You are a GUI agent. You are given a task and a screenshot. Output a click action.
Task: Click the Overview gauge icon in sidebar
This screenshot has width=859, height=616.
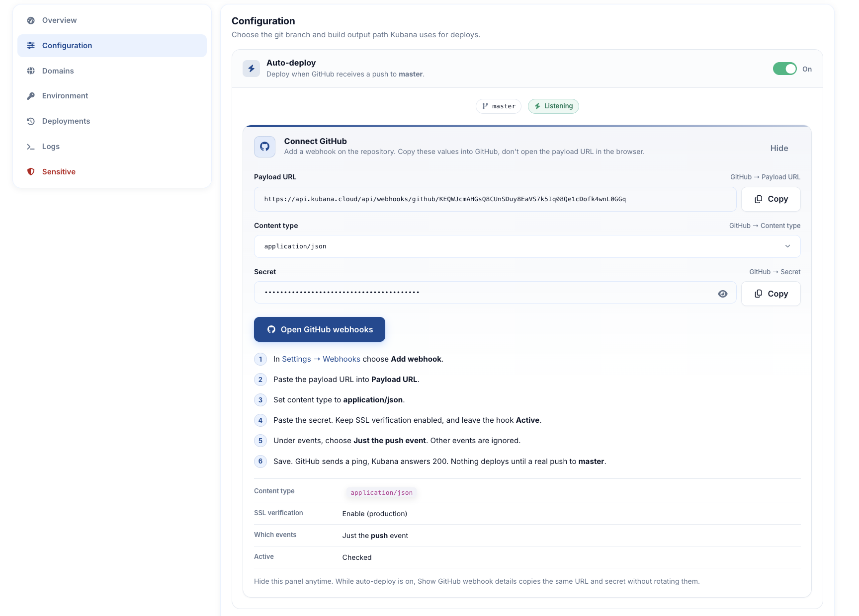(31, 20)
